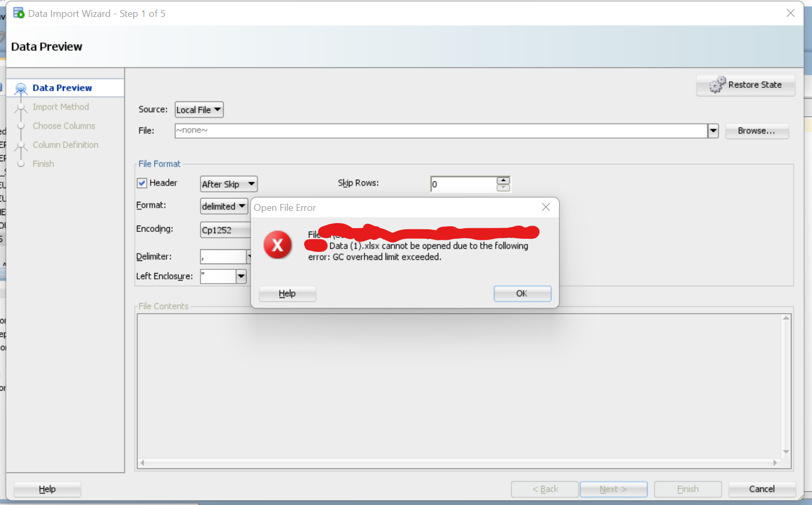Close the Open File Error dialog
812x505 pixels.
tap(546, 207)
